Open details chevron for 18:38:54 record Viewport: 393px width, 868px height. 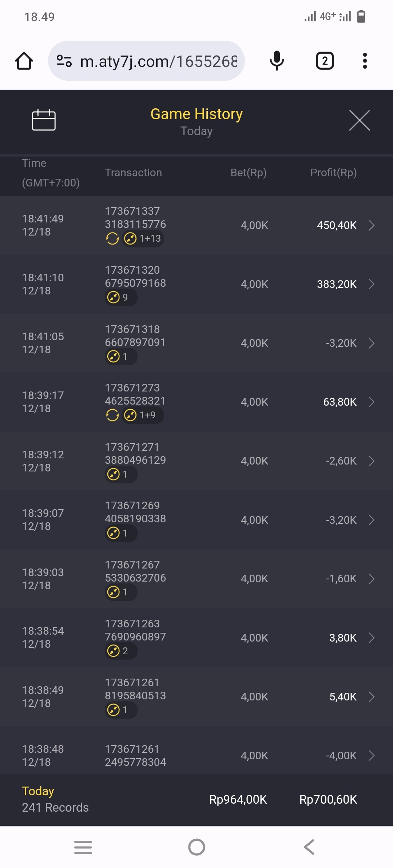tap(372, 638)
